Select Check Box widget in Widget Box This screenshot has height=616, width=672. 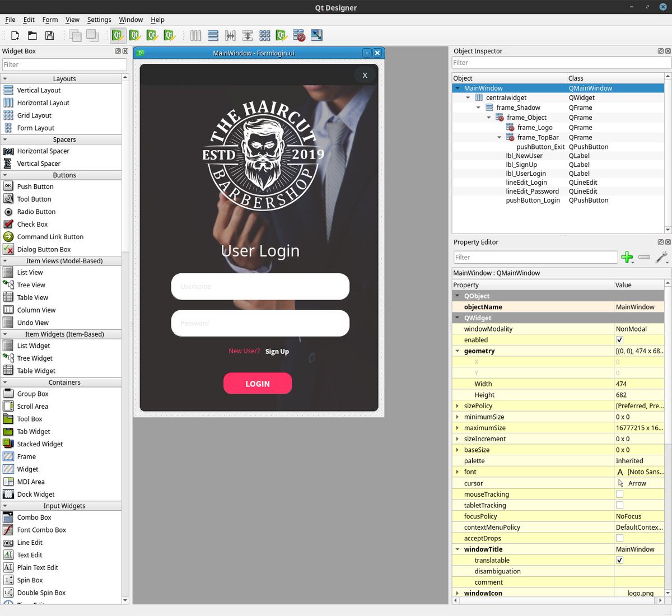pos(32,224)
